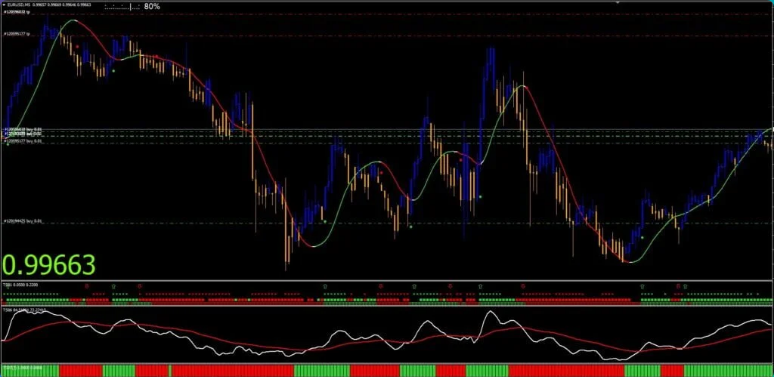Click the lowest buy 0.01 order label
The height and width of the screenshot is (377, 774).
[23, 222]
